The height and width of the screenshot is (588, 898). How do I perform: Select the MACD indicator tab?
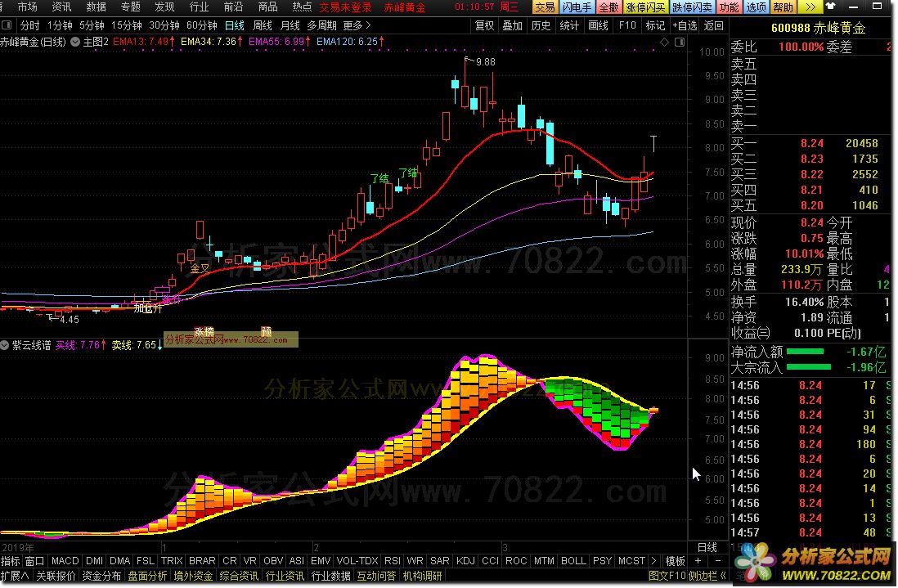point(65,561)
